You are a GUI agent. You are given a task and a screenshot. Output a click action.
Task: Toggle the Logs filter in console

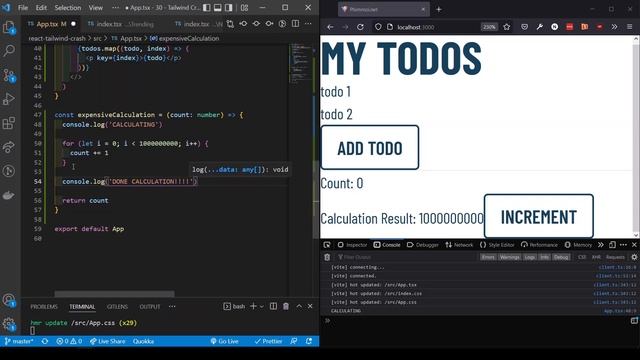[530, 257]
